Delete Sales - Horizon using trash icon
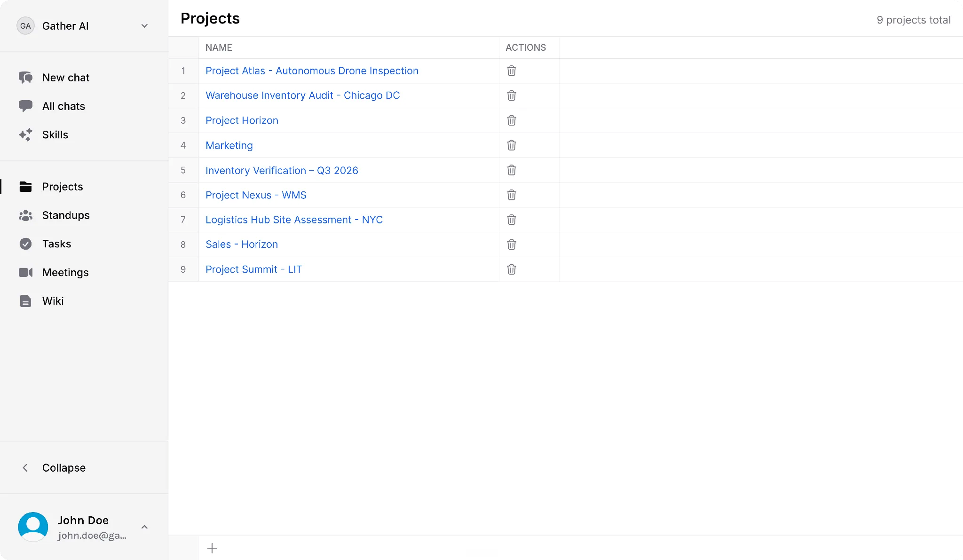Viewport: 963px width, 560px height. point(512,245)
